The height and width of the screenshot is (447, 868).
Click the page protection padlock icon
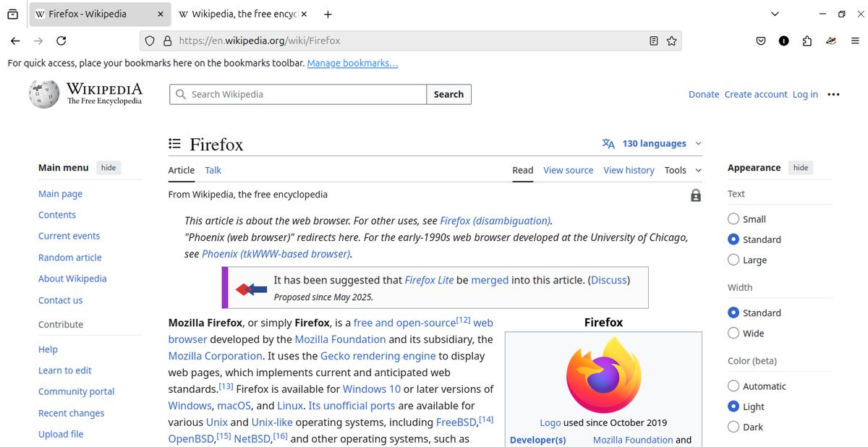point(696,195)
